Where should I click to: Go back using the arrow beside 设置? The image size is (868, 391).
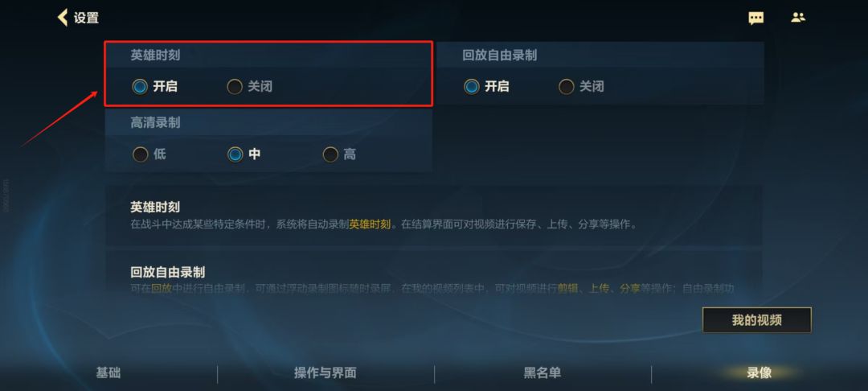[x=63, y=18]
